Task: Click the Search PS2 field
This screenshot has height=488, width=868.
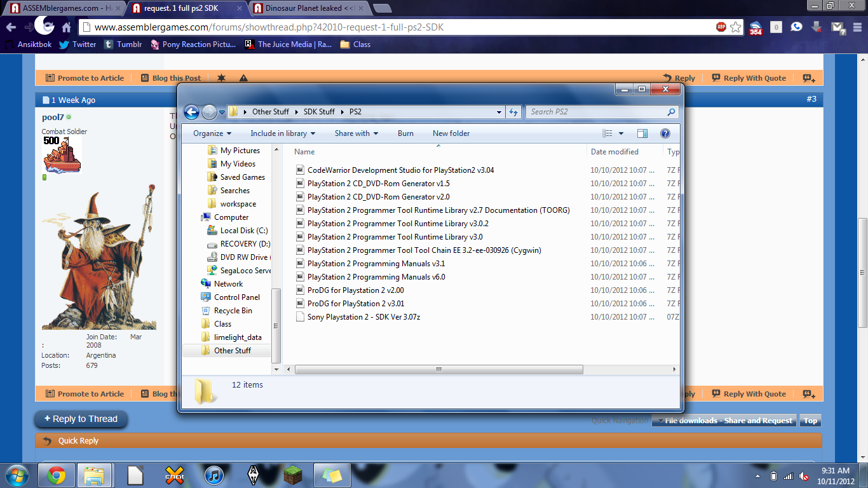Action: pyautogui.click(x=601, y=112)
